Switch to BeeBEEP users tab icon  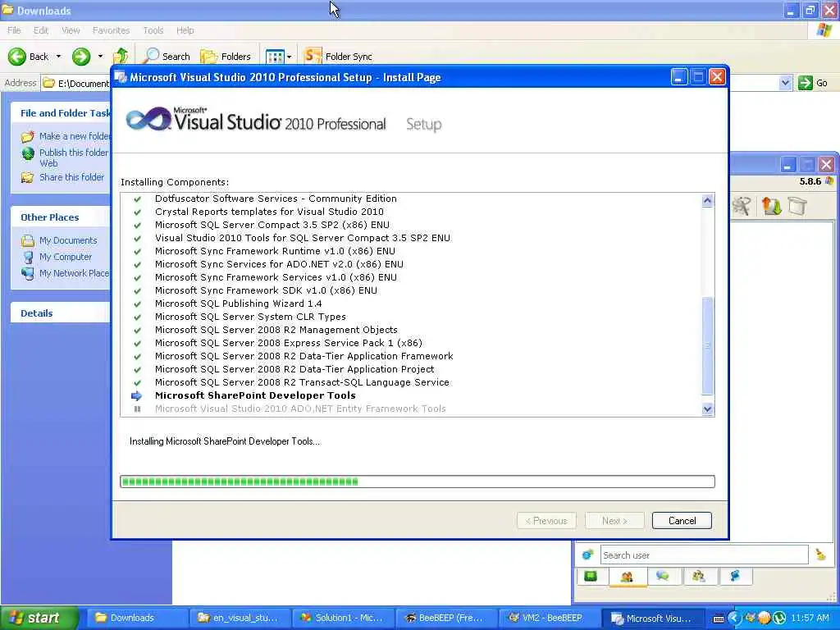click(x=627, y=577)
